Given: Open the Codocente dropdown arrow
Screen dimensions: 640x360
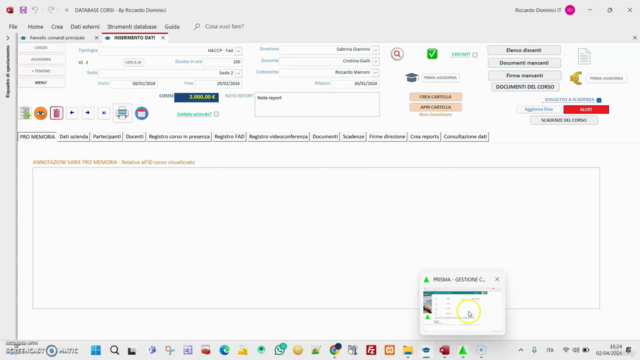Looking at the screenshot, I should (x=376, y=73).
